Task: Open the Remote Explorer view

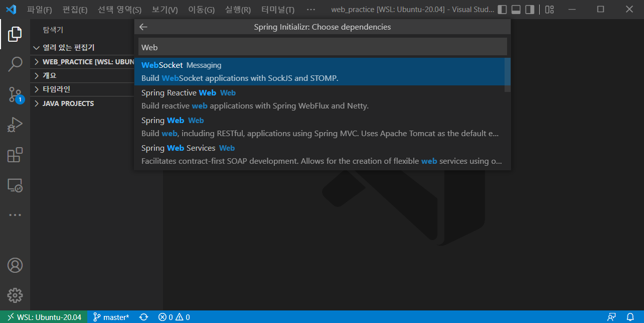Action: [15, 185]
